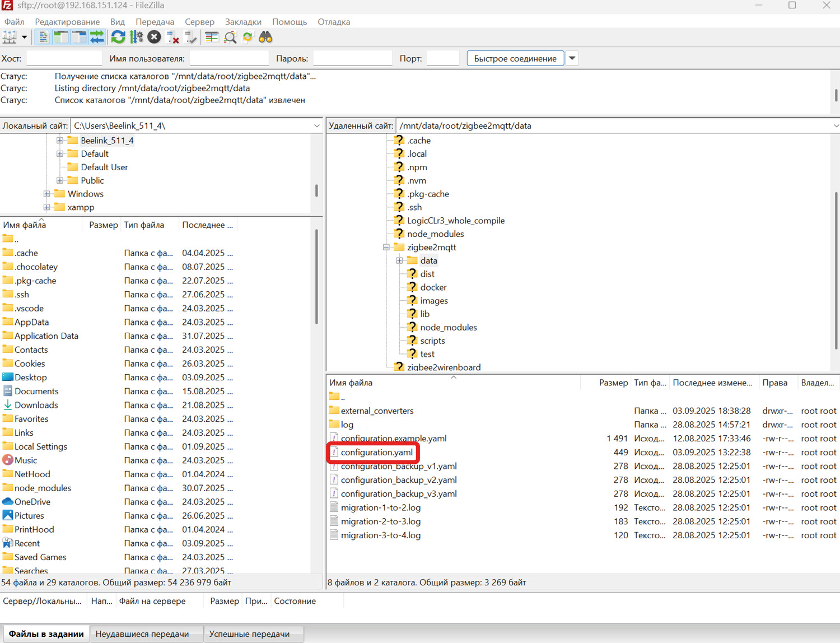Toggle local directory tree view
The height and width of the screenshot is (643, 840).
click(x=61, y=38)
